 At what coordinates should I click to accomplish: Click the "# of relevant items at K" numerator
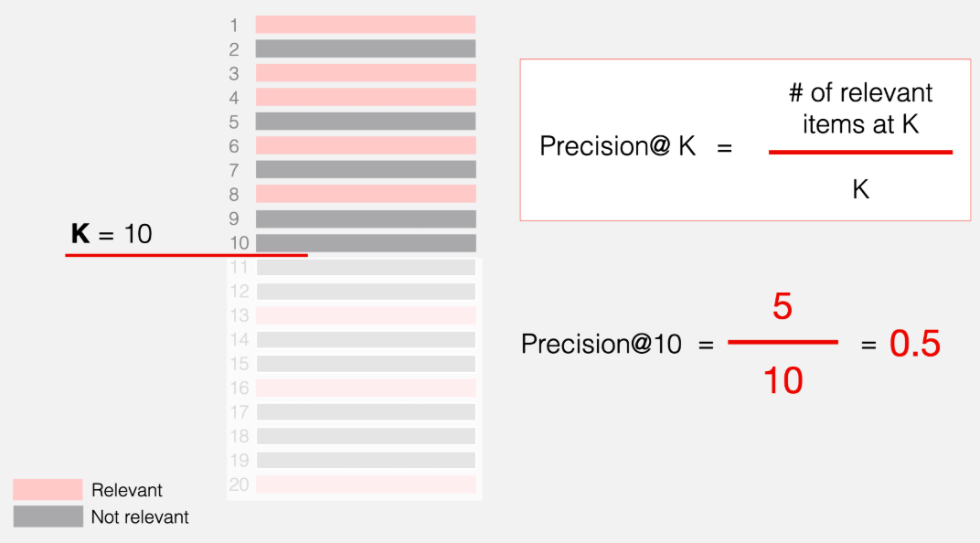(x=860, y=108)
